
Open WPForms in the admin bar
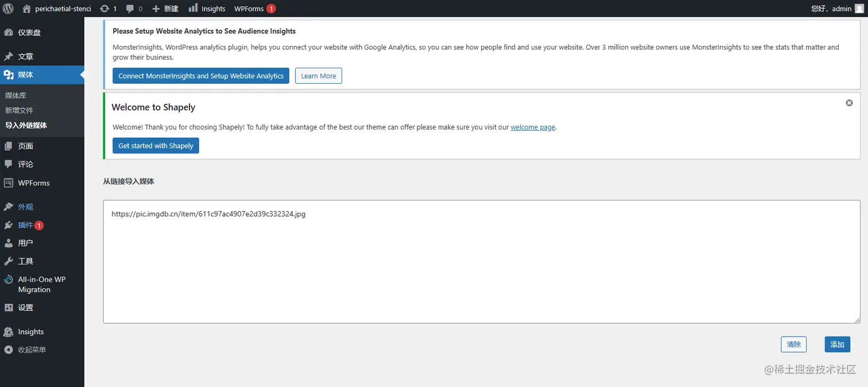249,9
